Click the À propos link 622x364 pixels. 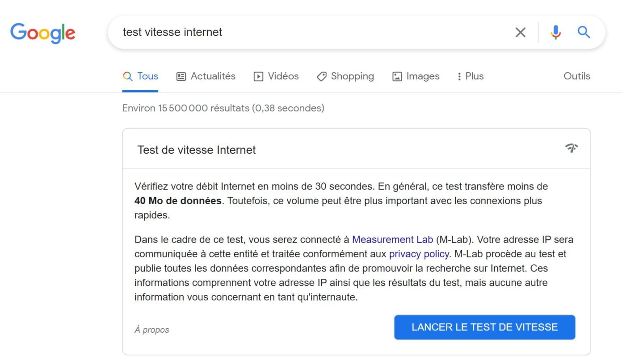pos(152,330)
